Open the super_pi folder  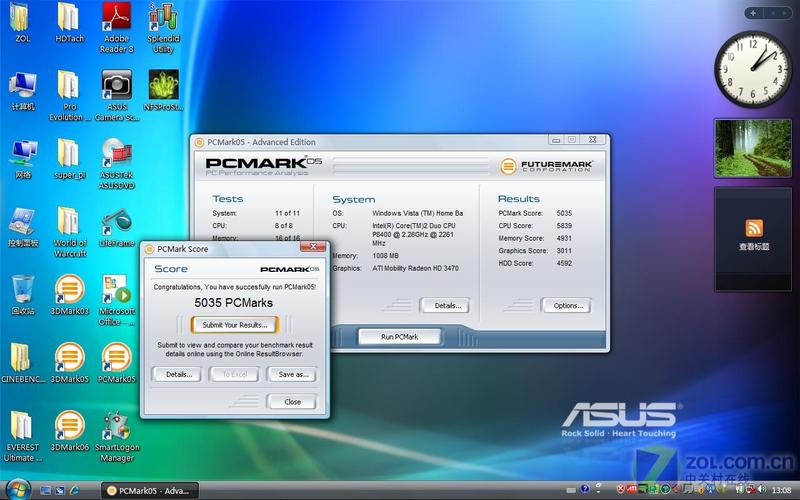(x=69, y=159)
